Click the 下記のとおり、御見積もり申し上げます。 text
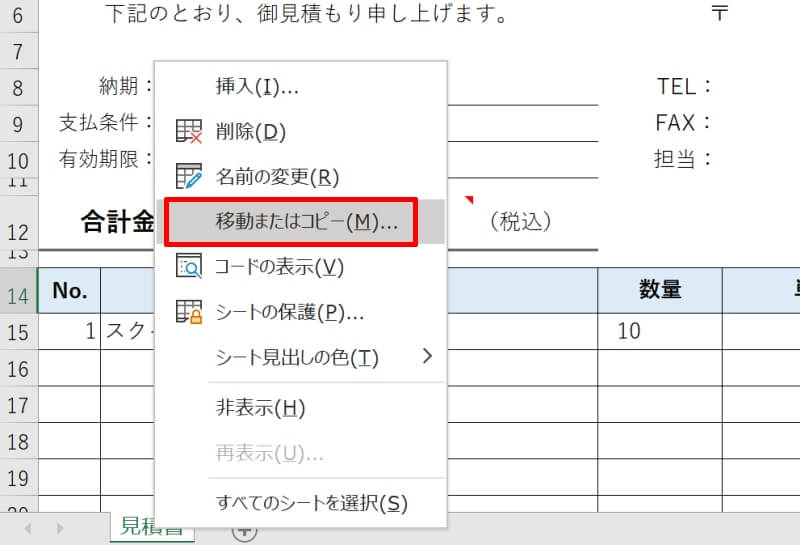The height and width of the screenshot is (545, 800). (x=306, y=14)
